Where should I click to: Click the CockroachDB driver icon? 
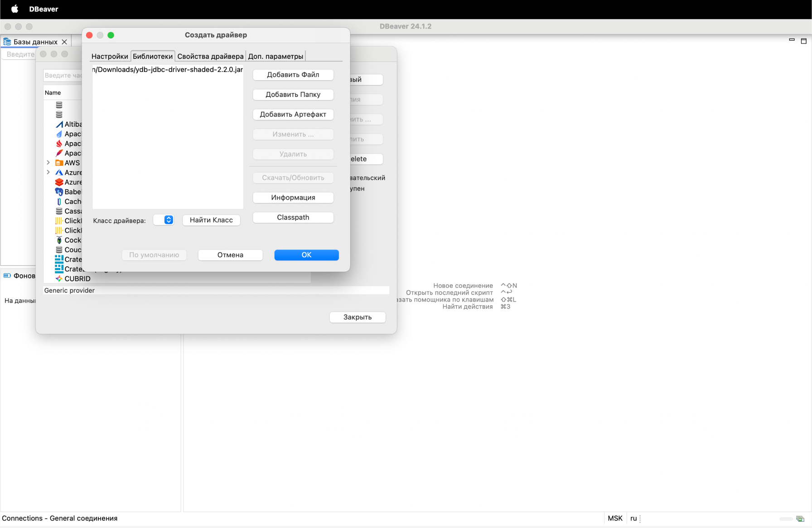click(59, 240)
